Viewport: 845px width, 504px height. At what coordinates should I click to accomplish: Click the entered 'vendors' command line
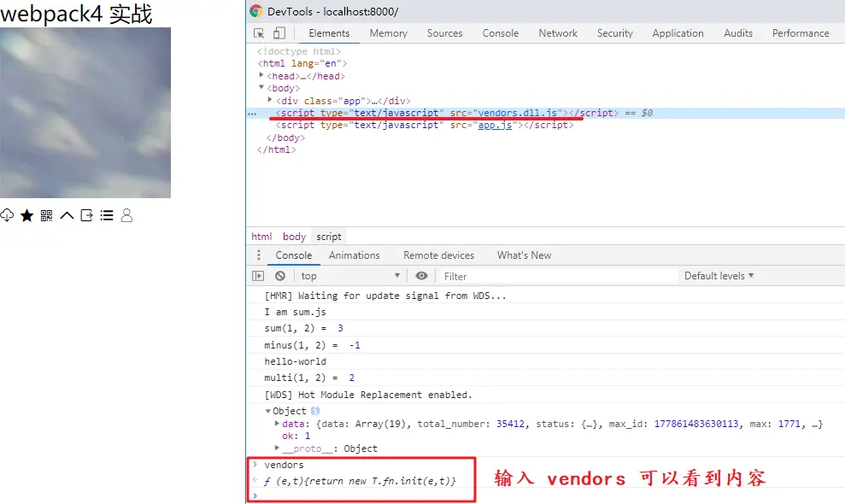(284, 465)
